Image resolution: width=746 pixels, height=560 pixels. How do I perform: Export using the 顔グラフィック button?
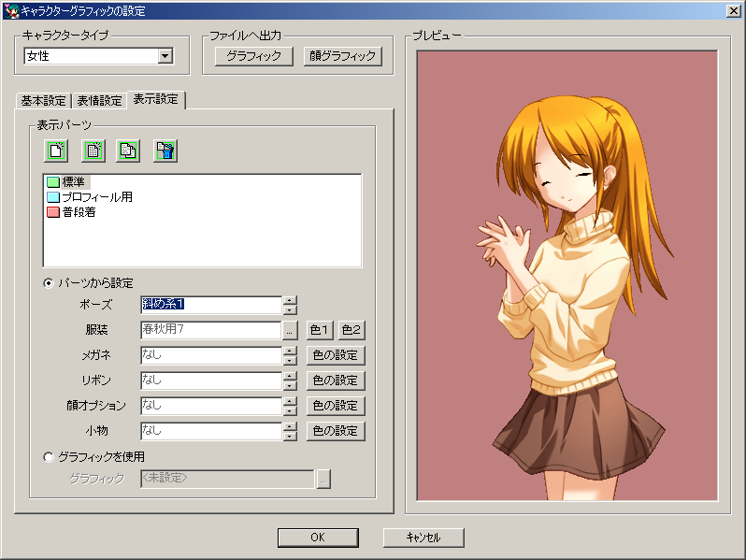[342, 56]
